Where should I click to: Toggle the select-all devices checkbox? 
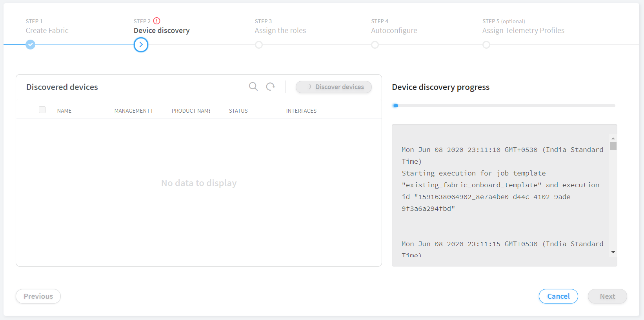pos(42,110)
